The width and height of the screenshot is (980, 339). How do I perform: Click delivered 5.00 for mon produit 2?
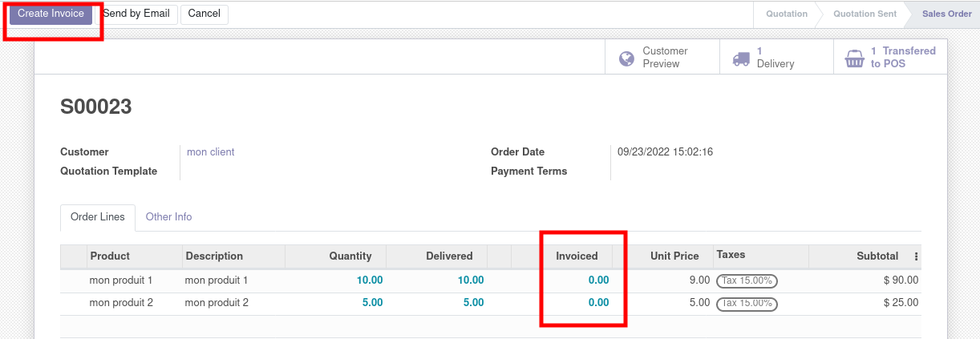point(474,303)
